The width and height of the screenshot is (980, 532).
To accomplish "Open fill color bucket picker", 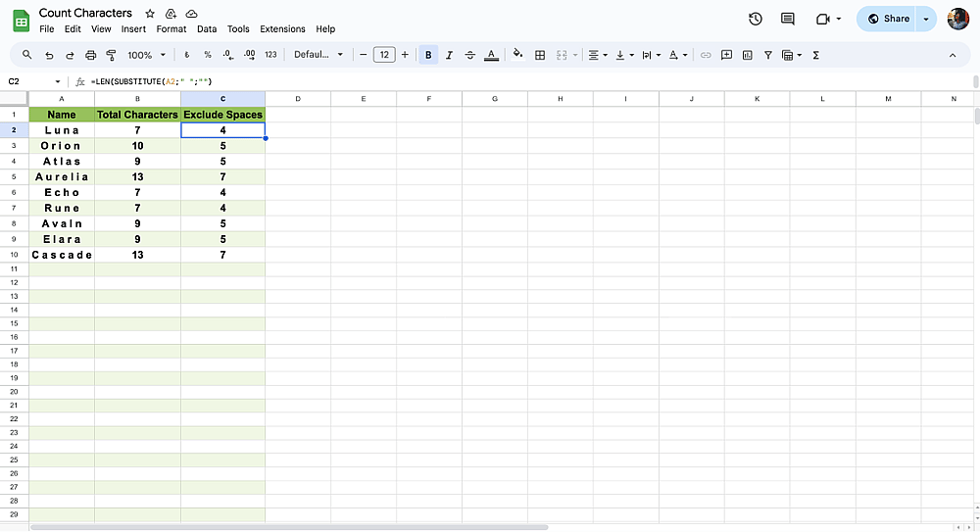I will pos(517,55).
